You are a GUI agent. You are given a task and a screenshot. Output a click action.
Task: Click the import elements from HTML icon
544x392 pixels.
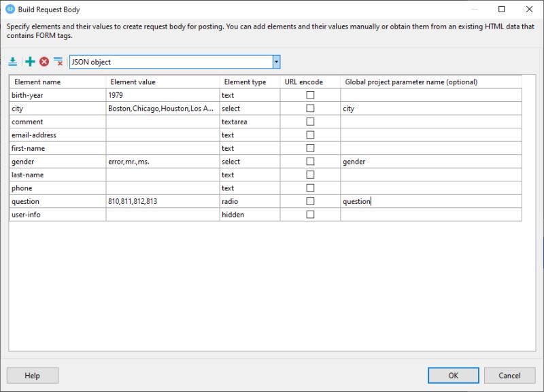[13, 62]
